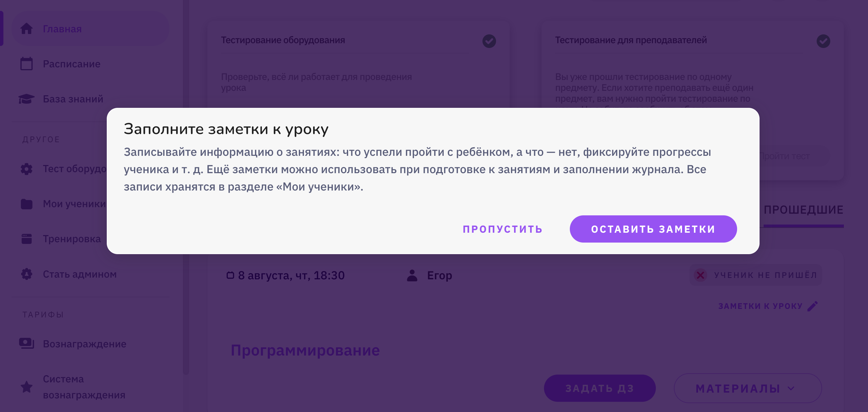Image resolution: width=868 pixels, height=412 pixels.
Task: Click the graduation cap База знаний icon
Action: pyautogui.click(x=27, y=99)
